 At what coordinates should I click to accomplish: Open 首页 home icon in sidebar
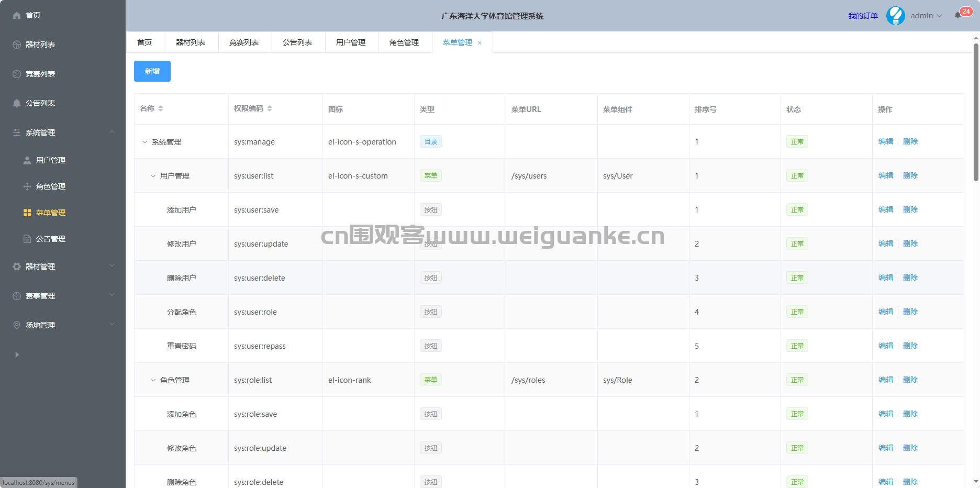click(17, 15)
